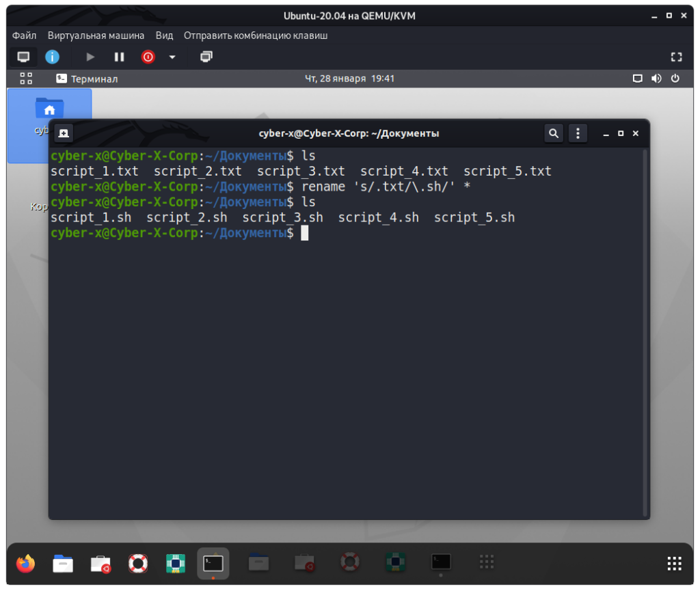Show the graphical console view
Viewport: 700px width, 591px height.
24,57
